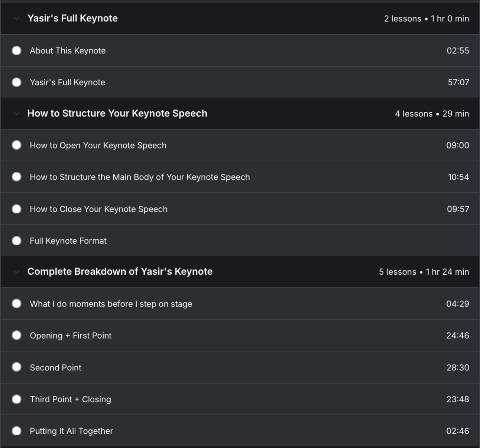The height and width of the screenshot is (448, 480).
Task: Mark About This Keynote lesson complete circle
Action: (17, 50)
